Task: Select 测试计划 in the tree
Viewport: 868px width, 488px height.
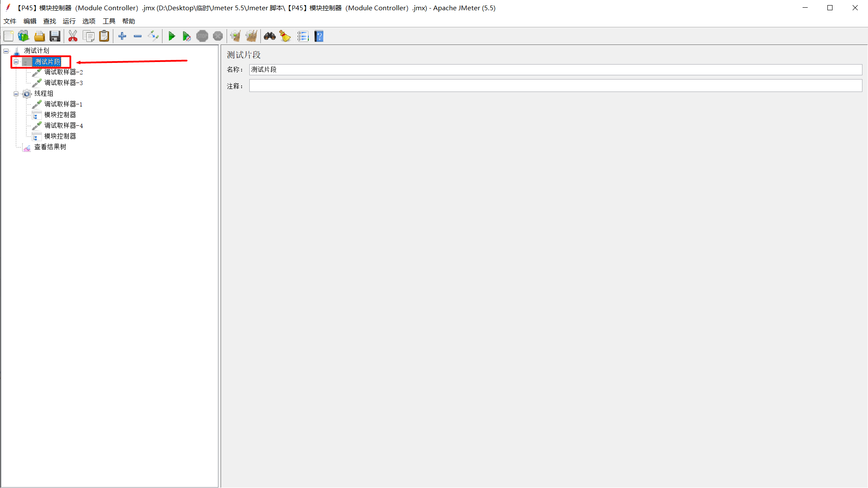Action: [37, 51]
